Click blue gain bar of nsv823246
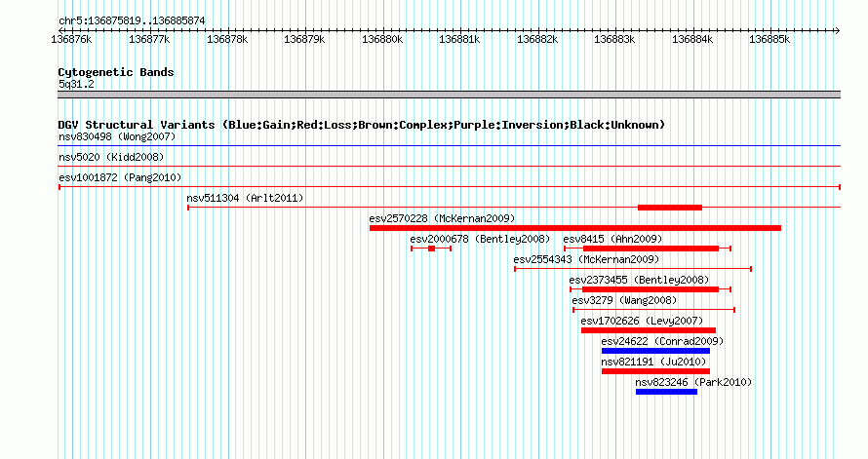 pos(666,392)
